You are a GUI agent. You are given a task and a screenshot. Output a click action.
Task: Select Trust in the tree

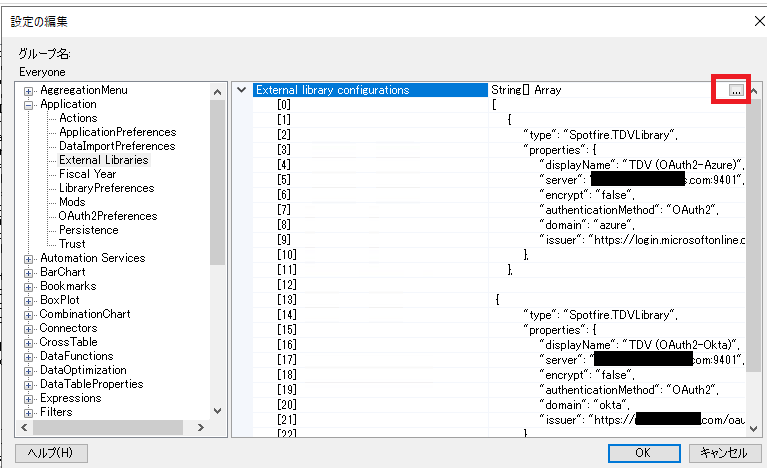(x=72, y=244)
